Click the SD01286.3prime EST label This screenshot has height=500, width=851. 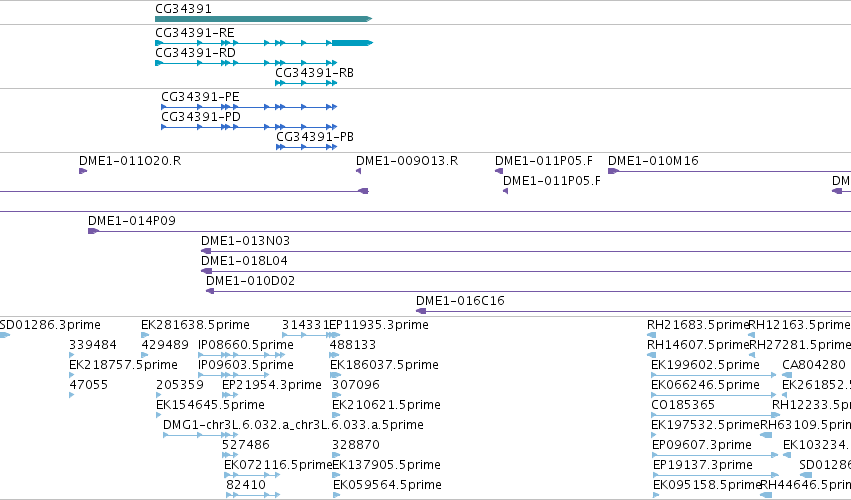50,325
